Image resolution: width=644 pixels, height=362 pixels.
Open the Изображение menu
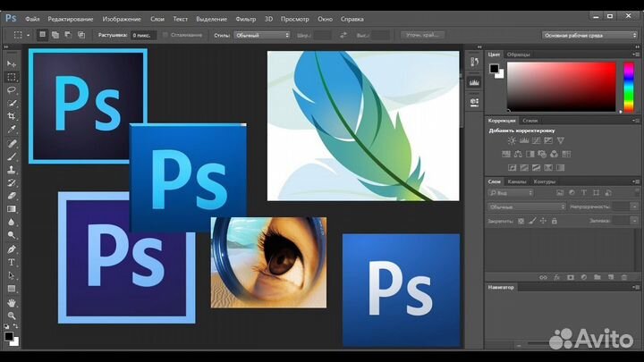point(122,19)
